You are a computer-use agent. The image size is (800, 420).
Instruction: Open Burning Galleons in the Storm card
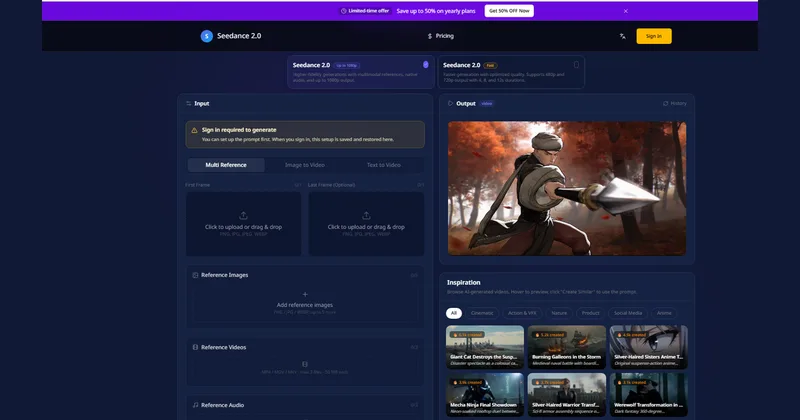point(567,347)
